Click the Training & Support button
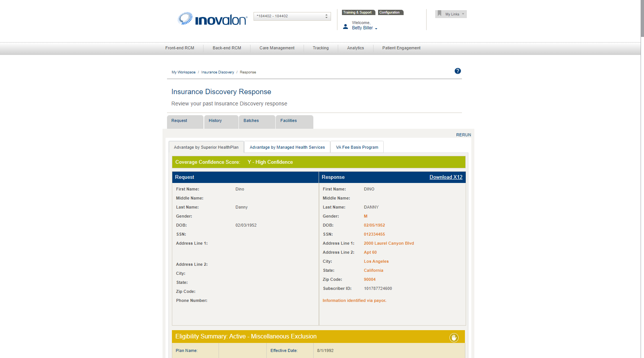This screenshot has width=644, height=358. pyautogui.click(x=358, y=12)
